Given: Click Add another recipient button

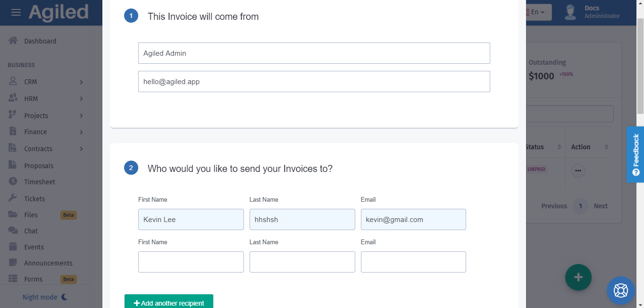Looking at the screenshot, I should click(169, 302).
